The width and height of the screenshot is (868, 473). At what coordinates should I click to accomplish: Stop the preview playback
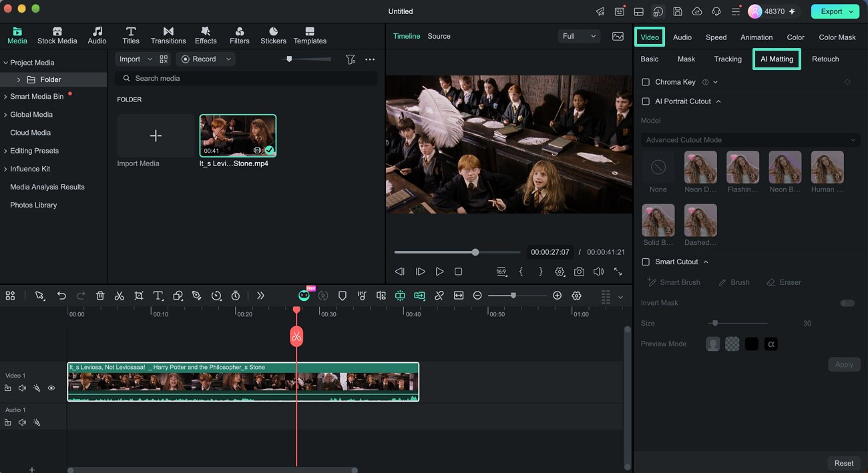click(x=458, y=272)
